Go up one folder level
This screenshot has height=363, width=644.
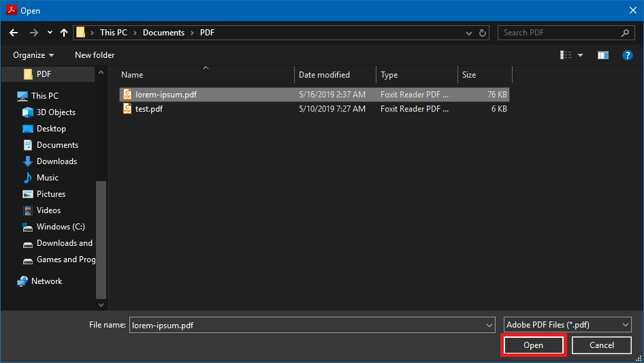pos(64,33)
